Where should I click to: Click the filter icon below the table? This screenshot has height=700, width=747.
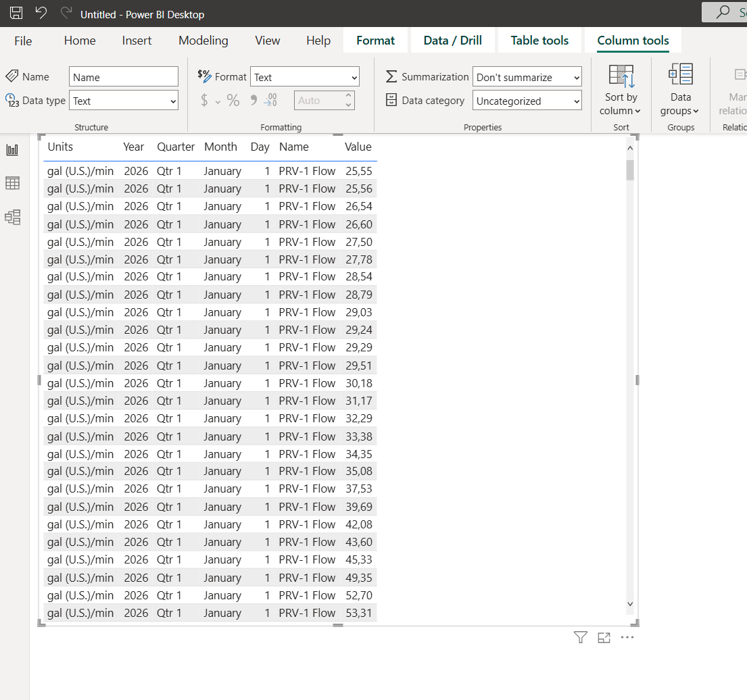pos(580,637)
